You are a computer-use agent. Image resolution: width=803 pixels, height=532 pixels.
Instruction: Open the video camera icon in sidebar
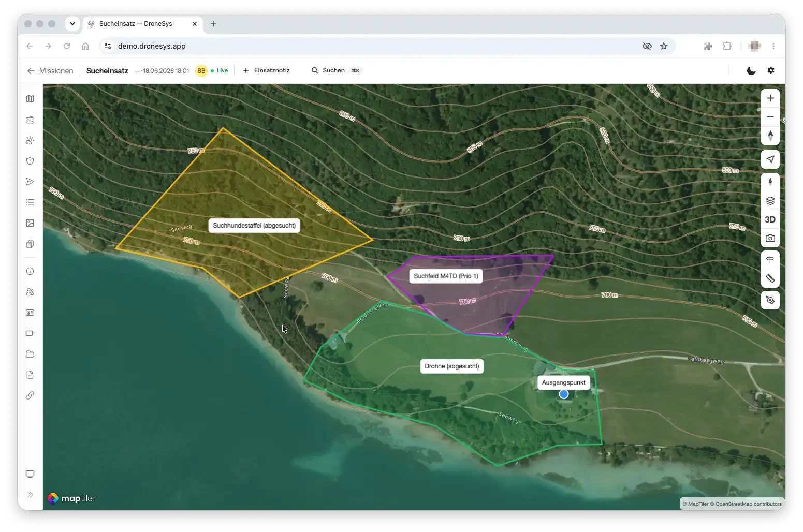30,333
